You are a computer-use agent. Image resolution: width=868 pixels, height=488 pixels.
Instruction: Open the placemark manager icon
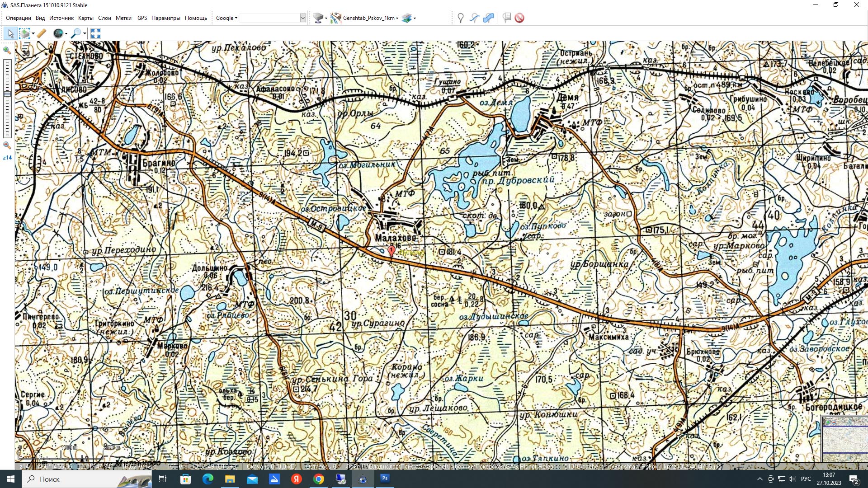pyautogui.click(x=507, y=18)
